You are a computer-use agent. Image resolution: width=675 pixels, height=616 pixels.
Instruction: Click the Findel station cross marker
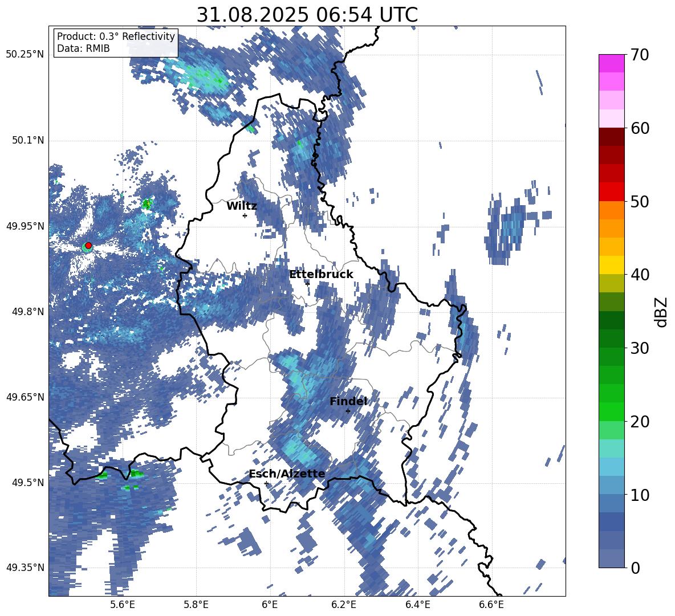[348, 411]
